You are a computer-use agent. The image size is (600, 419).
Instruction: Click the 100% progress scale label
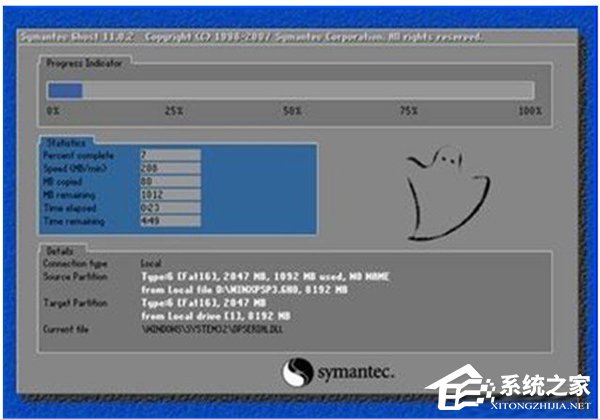[530, 111]
